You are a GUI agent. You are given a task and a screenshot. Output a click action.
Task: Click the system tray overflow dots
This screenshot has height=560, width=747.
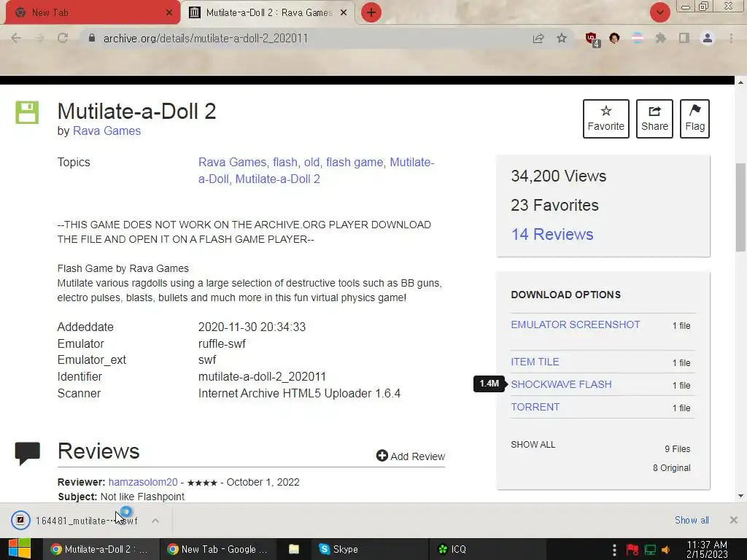614,549
